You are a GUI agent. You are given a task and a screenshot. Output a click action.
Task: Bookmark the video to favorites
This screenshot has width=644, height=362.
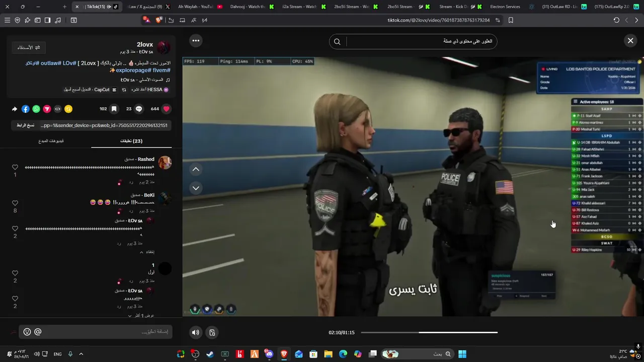tap(114, 109)
